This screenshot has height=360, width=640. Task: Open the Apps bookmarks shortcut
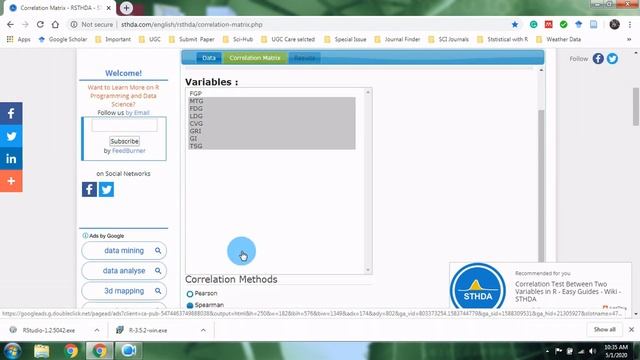tap(19, 39)
